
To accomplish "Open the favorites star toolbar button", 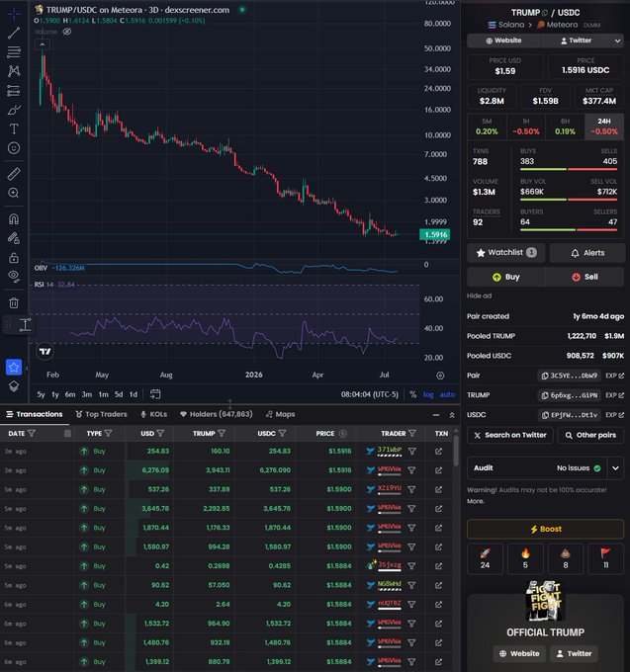I will pyautogui.click(x=14, y=368).
